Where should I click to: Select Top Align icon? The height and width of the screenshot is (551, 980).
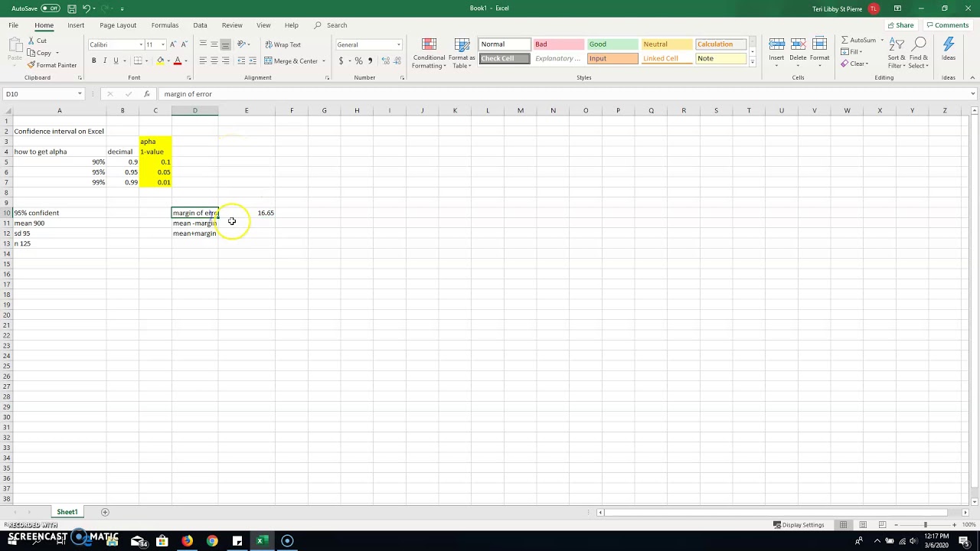tap(203, 44)
